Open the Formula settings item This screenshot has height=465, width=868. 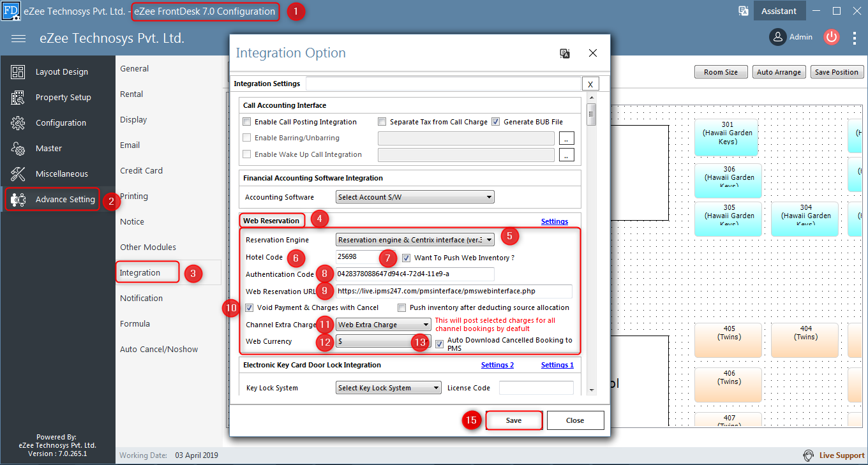coord(135,324)
